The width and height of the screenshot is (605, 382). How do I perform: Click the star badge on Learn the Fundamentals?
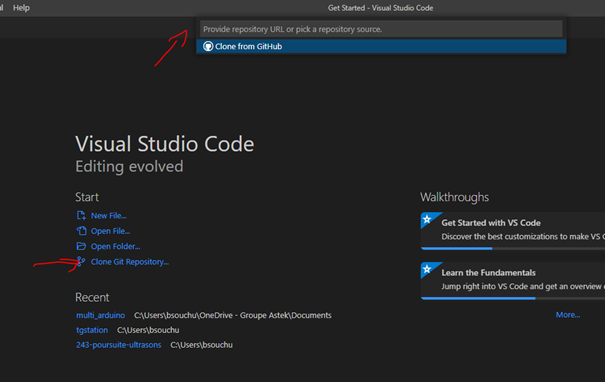click(427, 269)
